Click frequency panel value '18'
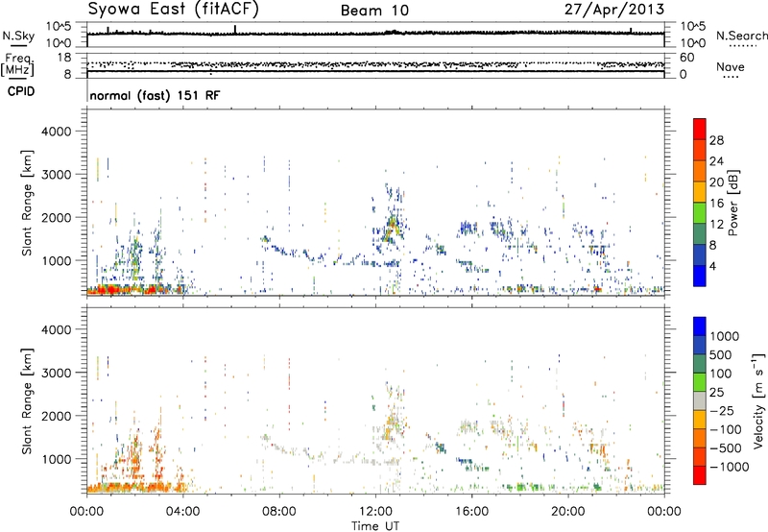 click(64, 58)
